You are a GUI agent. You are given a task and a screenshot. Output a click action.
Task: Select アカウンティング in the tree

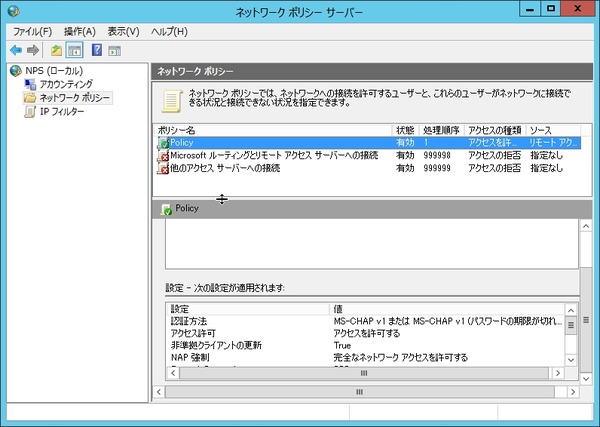pos(66,84)
